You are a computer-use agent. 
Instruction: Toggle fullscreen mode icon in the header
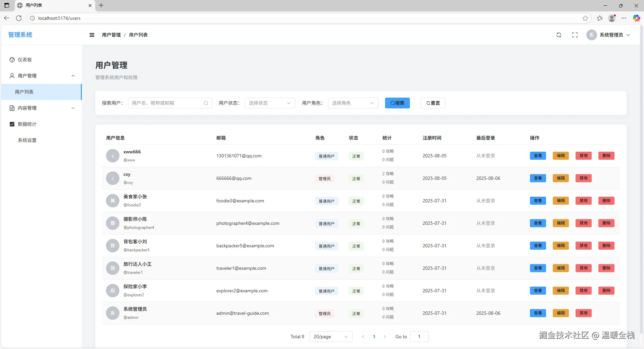pos(575,35)
